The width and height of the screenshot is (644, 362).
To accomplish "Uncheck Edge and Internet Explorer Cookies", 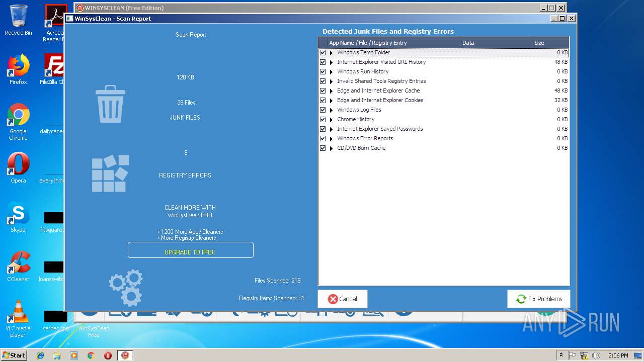I will click(x=323, y=100).
